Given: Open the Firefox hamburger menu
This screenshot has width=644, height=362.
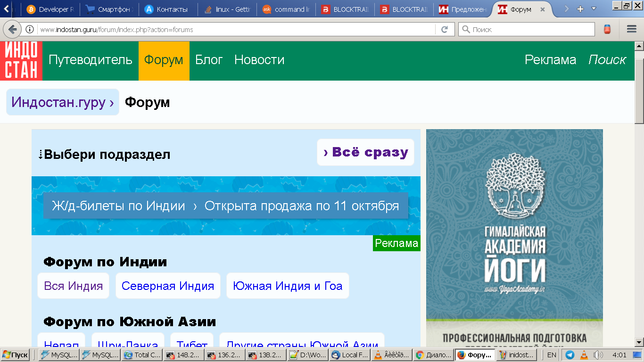Looking at the screenshot, I should (632, 29).
